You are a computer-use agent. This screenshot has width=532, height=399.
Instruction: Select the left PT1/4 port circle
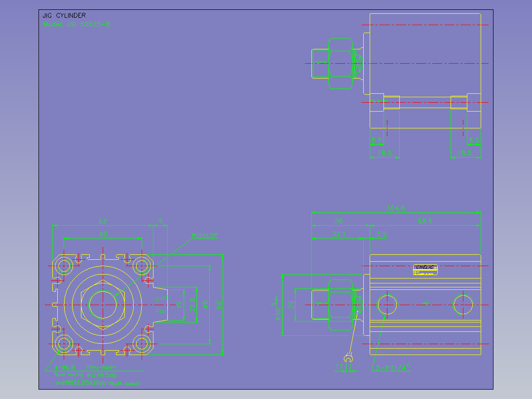(387, 305)
